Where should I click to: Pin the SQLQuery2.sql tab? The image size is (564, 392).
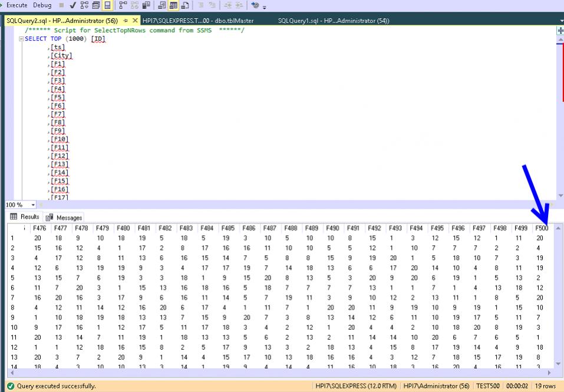126,21
